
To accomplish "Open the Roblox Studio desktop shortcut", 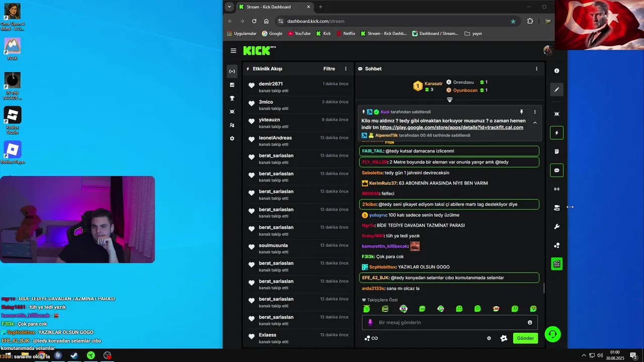I will 13,121.
